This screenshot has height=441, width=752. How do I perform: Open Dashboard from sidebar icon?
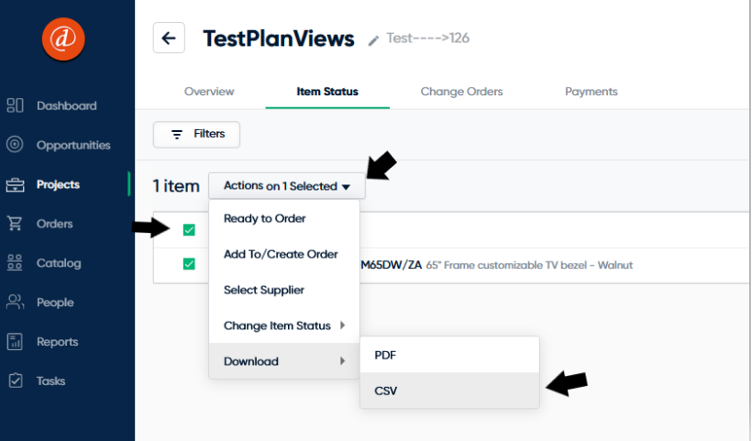click(15, 105)
